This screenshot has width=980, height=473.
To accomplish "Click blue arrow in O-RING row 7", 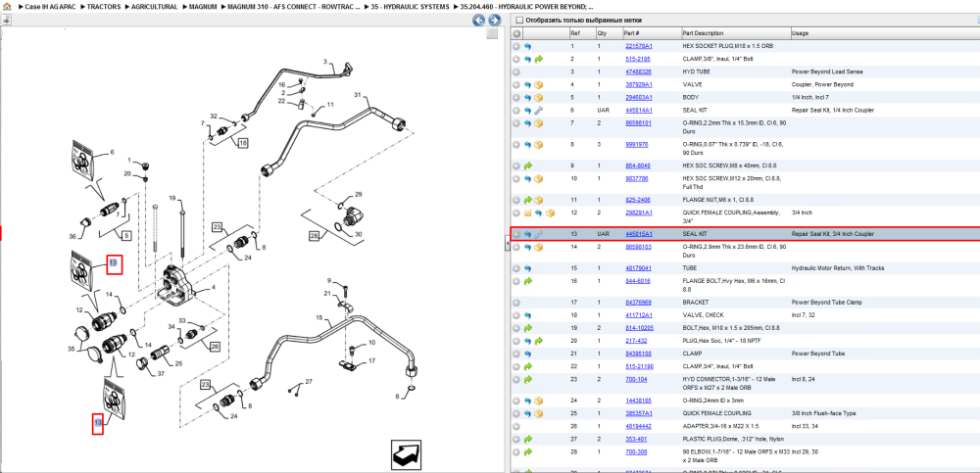I will [x=527, y=123].
